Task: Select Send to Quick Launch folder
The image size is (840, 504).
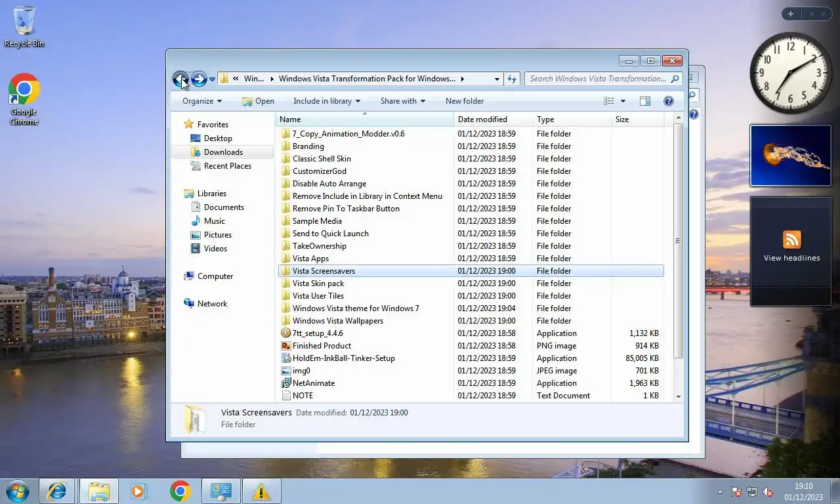Action: [x=330, y=234]
